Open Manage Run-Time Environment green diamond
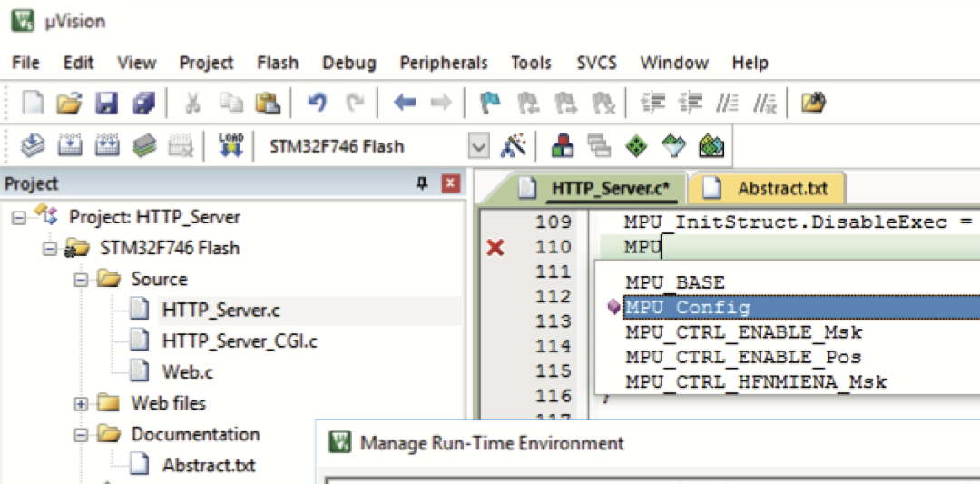This screenshot has width=980, height=484. pyautogui.click(x=636, y=147)
